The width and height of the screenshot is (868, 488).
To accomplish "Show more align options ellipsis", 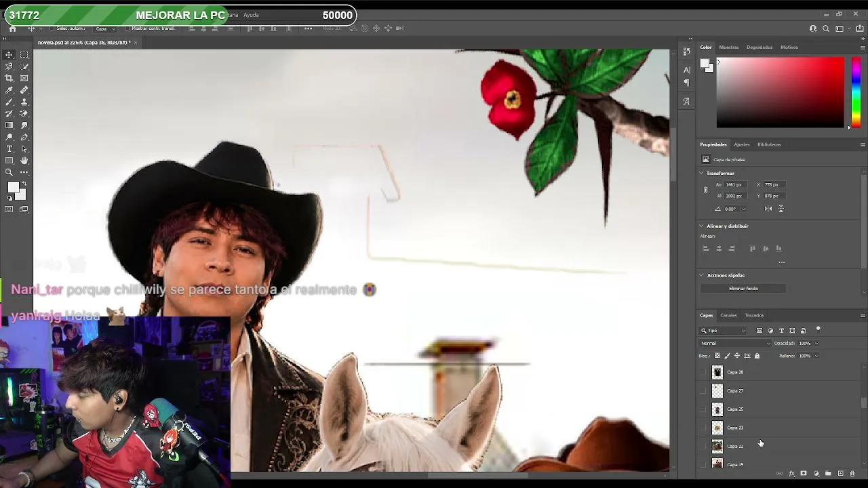I will (x=781, y=262).
